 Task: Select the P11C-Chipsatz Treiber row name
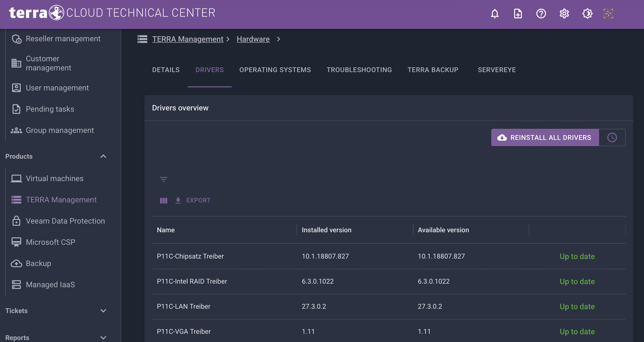pyautogui.click(x=191, y=256)
